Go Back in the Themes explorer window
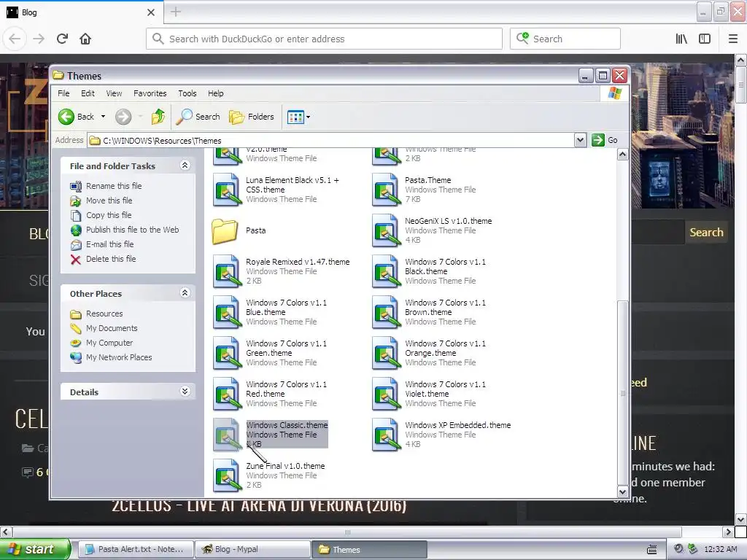This screenshot has width=747, height=560. tap(76, 117)
